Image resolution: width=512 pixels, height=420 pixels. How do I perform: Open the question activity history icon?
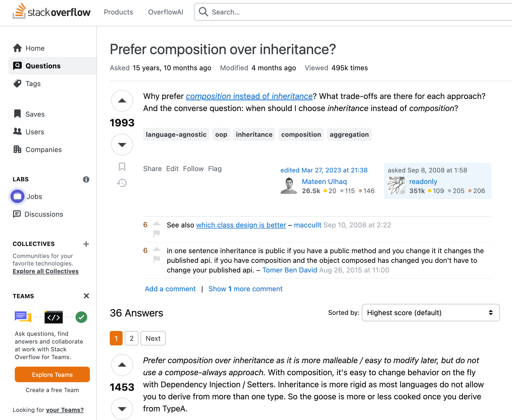click(x=122, y=183)
